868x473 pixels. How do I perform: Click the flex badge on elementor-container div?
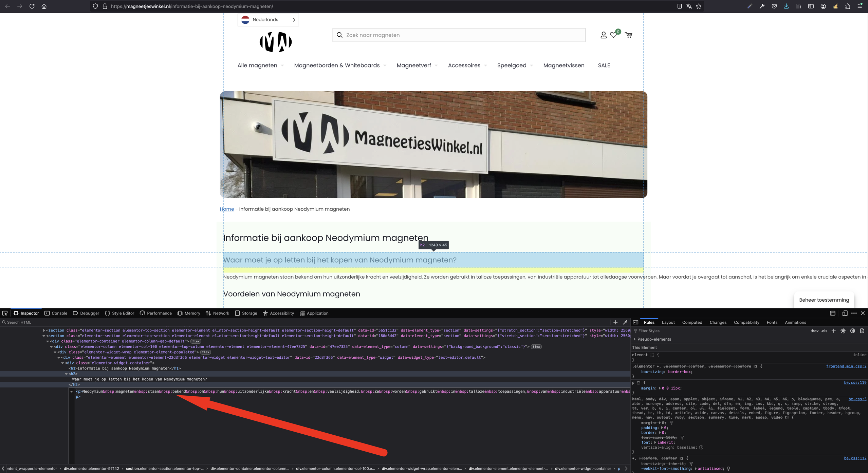(x=196, y=341)
